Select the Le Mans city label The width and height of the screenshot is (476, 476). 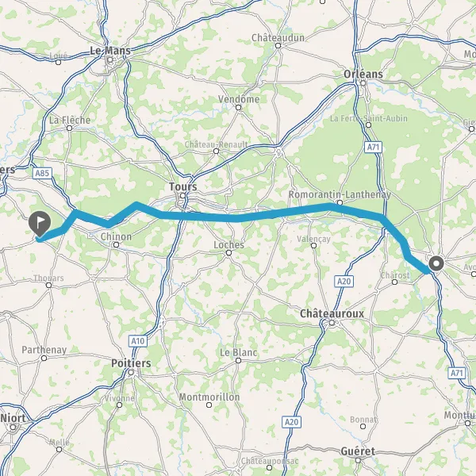pos(110,51)
